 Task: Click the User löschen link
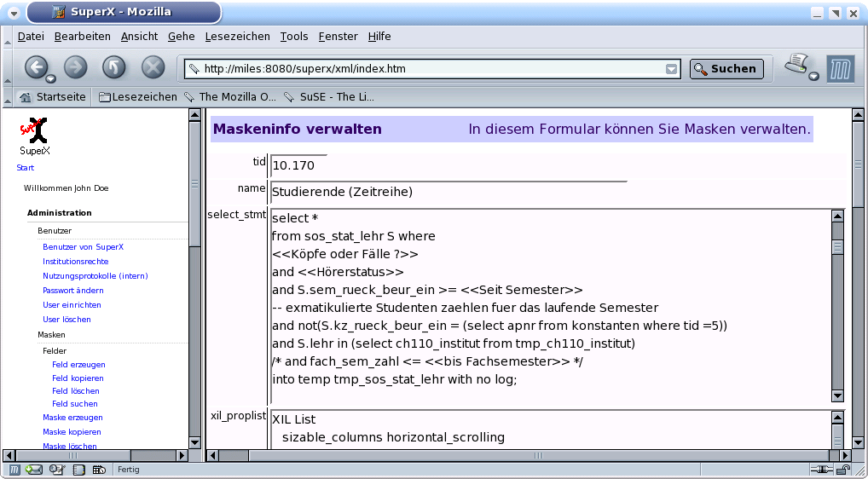[67, 319]
